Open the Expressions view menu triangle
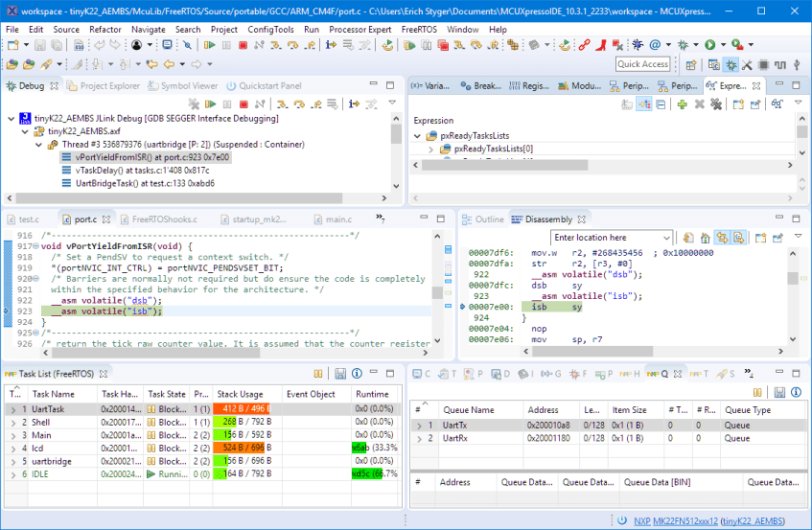 point(798,103)
